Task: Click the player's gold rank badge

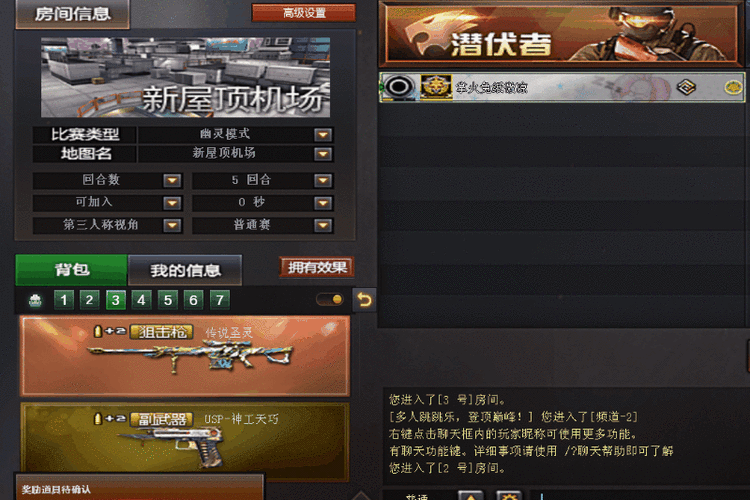Action: 436,87
